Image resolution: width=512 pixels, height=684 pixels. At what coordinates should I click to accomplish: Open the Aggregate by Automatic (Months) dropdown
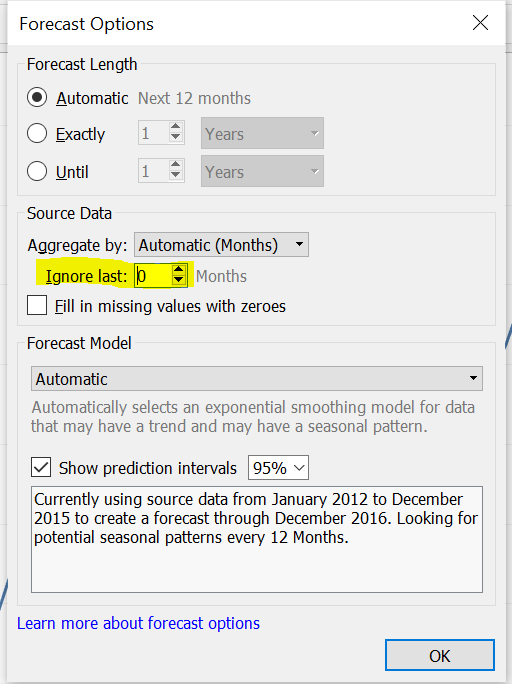[x=221, y=245]
